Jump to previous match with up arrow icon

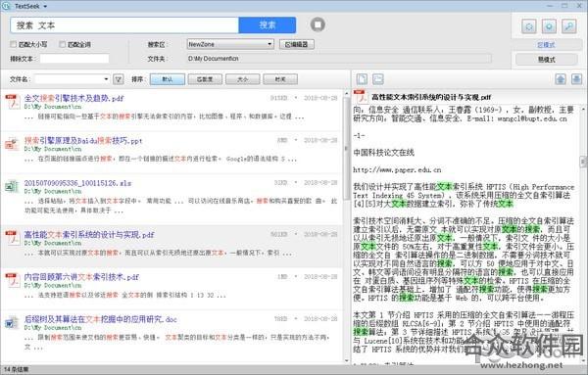click(561, 79)
